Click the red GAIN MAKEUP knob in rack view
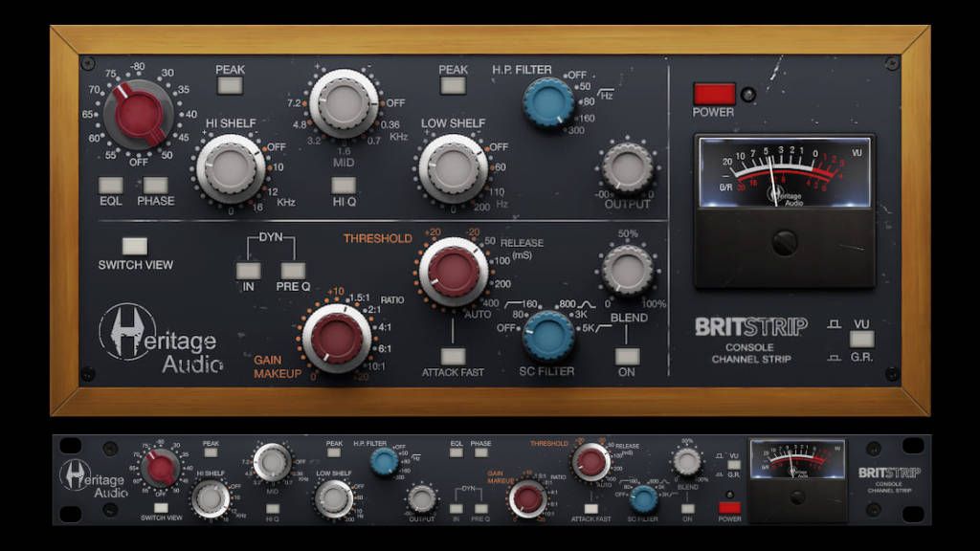This screenshot has height=551, width=980. 527,498
